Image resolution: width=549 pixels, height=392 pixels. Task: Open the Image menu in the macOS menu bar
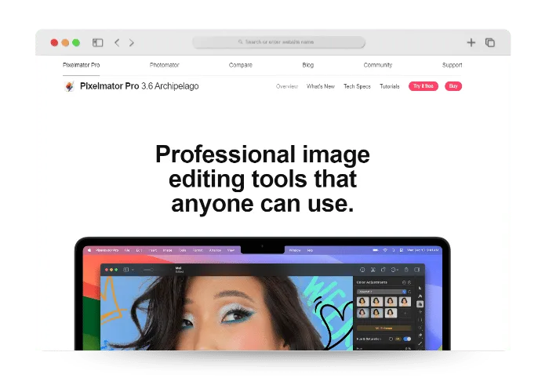(x=167, y=250)
